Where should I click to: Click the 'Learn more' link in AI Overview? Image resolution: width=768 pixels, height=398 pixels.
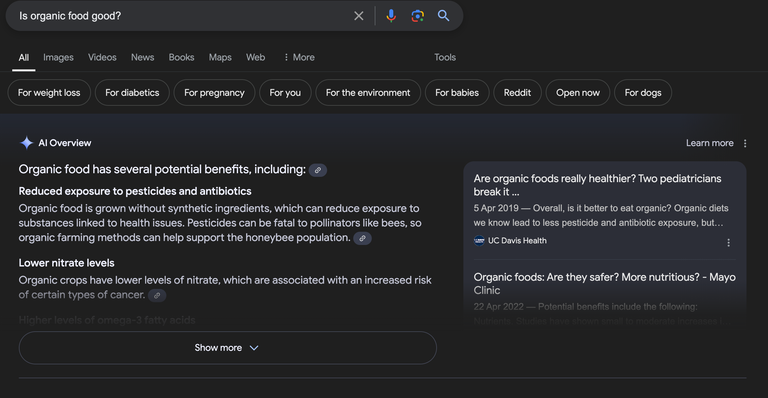click(x=709, y=143)
